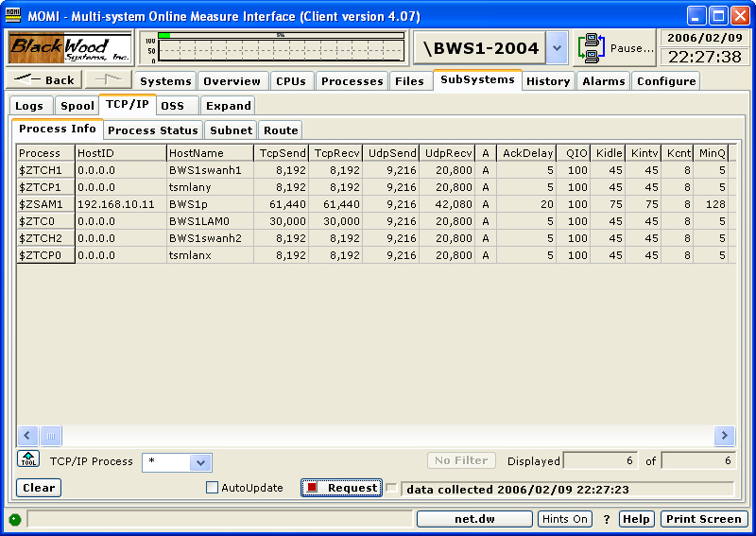Click the BlackWood Systems logo

coord(70,48)
